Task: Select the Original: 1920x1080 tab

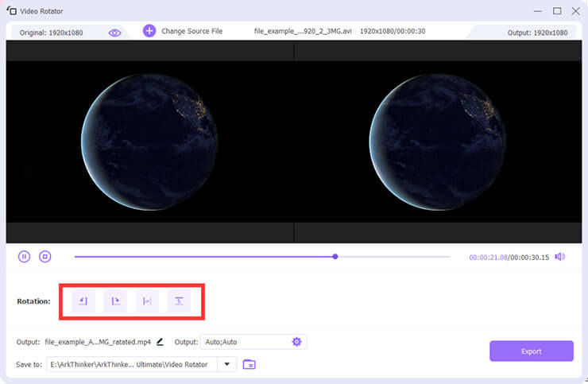Action: pyautogui.click(x=52, y=33)
